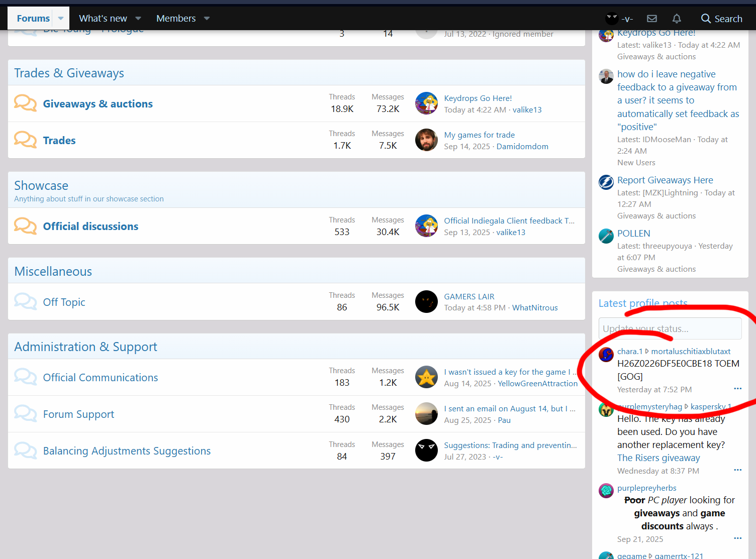Open IDMooseMan avatar in sidebar thread
Image resolution: width=756 pixels, height=559 pixels.
pos(606,76)
